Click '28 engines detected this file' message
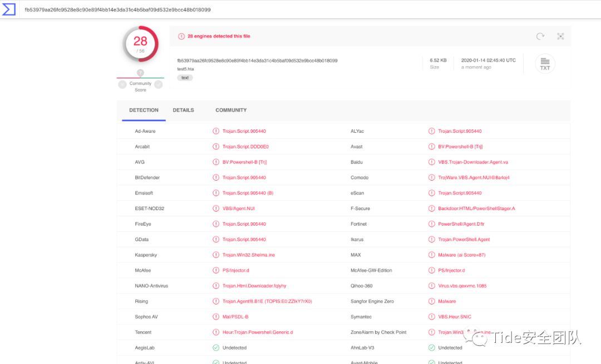This screenshot has width=601, height=364. (219, 36)
